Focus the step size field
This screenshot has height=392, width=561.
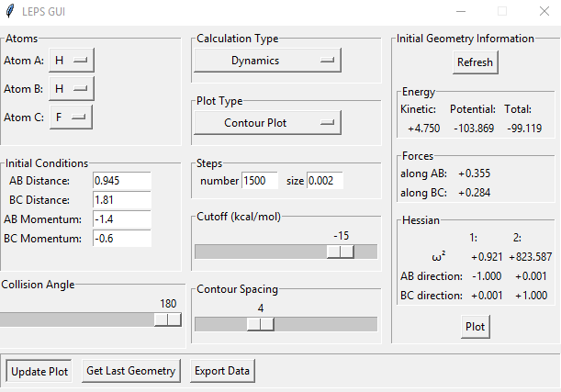coord(325,181)
